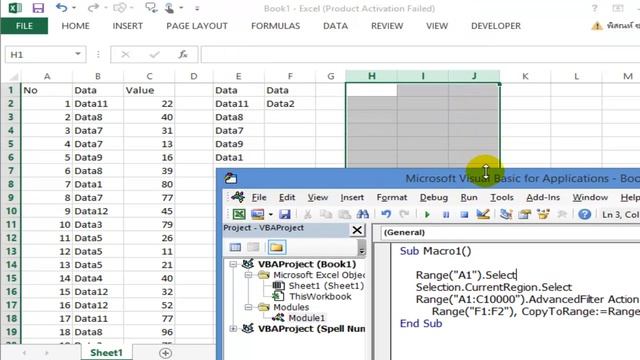Click cell C8 with value 80

point(149,184)
